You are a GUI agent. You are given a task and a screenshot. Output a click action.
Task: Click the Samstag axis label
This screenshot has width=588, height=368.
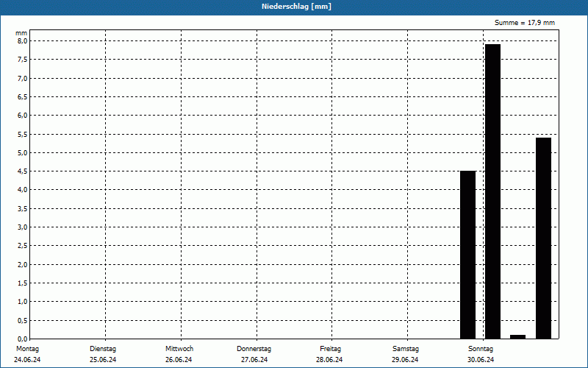406,348
